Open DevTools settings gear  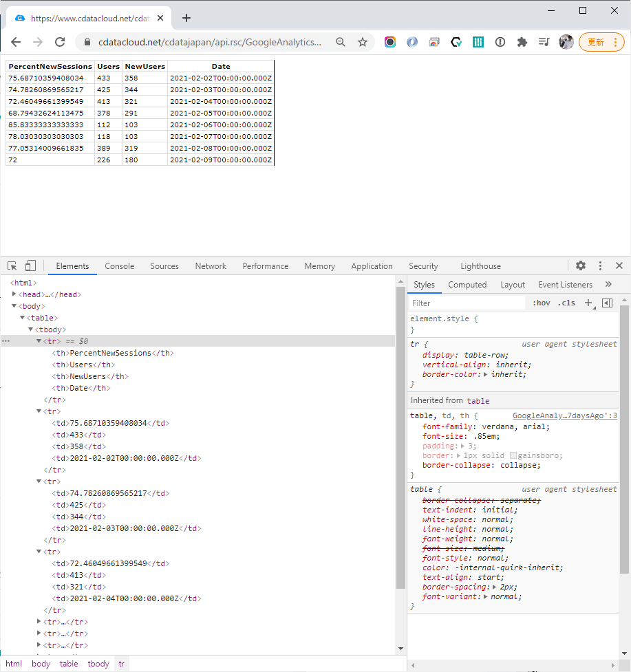581,266
